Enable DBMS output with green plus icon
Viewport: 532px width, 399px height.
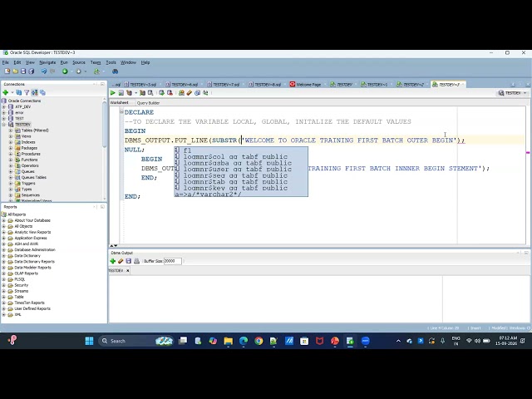coord(113,261)
